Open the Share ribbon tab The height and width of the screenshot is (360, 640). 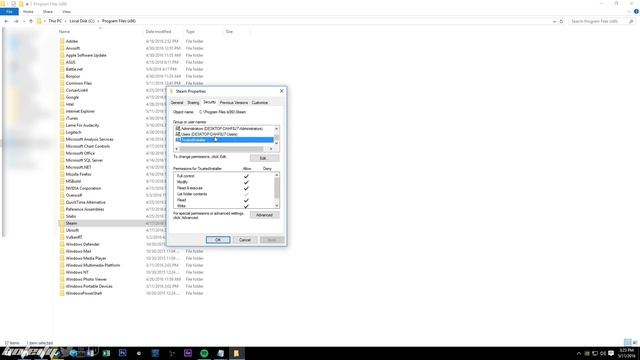tap(48, 12)
